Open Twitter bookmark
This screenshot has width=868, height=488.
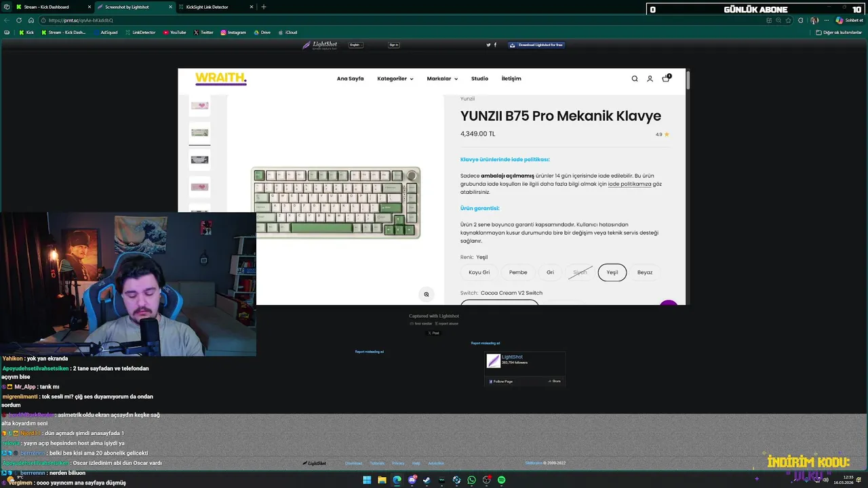pyautogui.click(x=203, y=33)
